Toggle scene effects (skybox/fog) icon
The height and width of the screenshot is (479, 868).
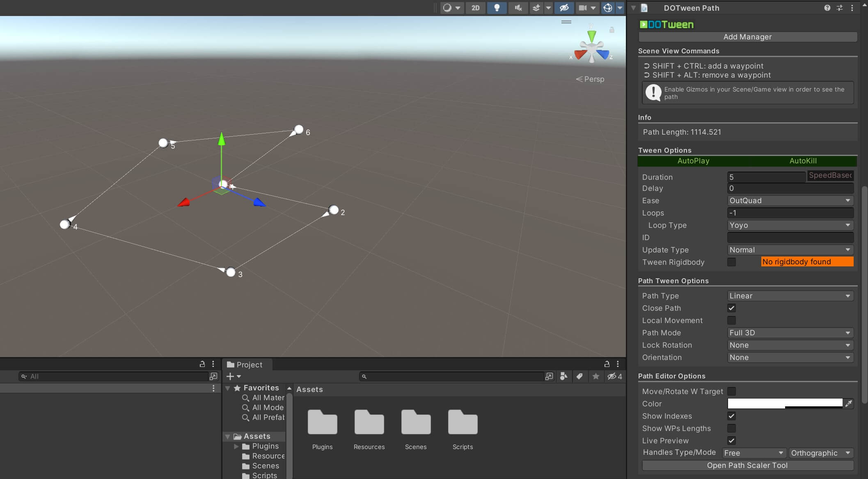tap(536, 8)
